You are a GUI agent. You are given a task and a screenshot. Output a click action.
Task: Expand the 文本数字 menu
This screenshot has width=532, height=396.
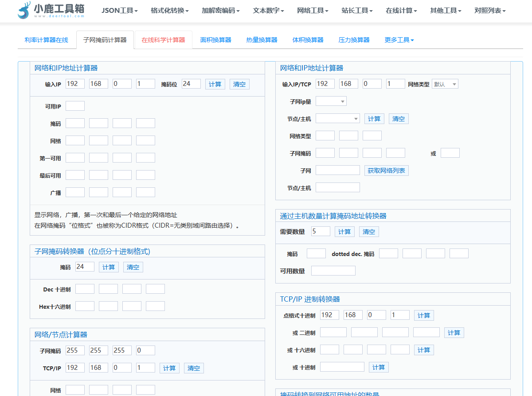[x=269, y=11]
